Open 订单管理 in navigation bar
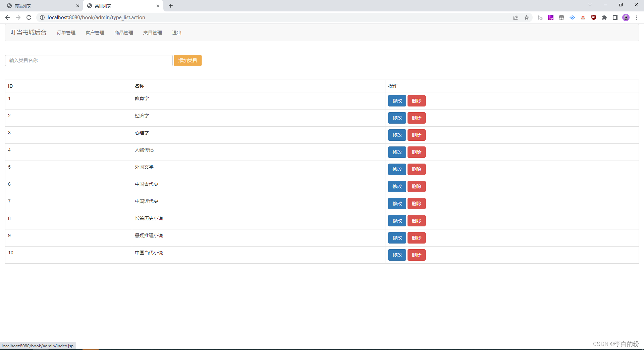Screen dimensions: 644x350 point(66,33)
